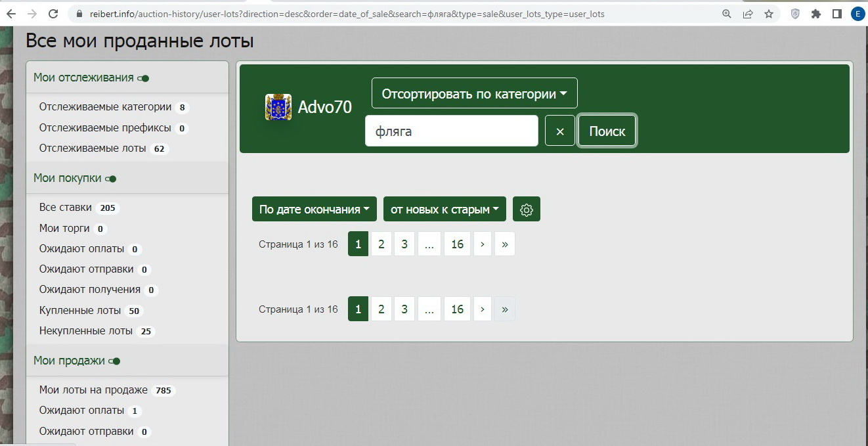Select Мои лоты на продаже sidebar item
This screenshot has width=868, height=446.
coord(93,390)
